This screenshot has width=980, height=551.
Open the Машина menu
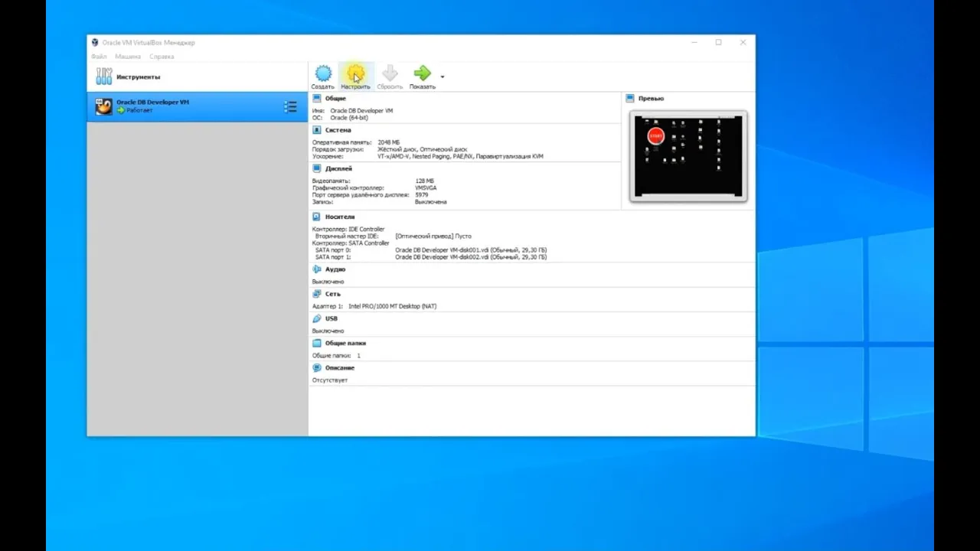(128, 57)
